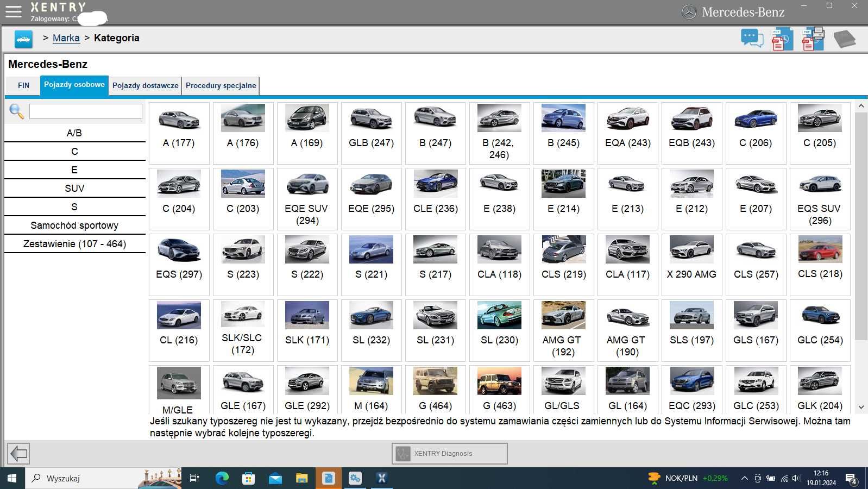Click the PDF history document icon

click(x=782, y=39)
